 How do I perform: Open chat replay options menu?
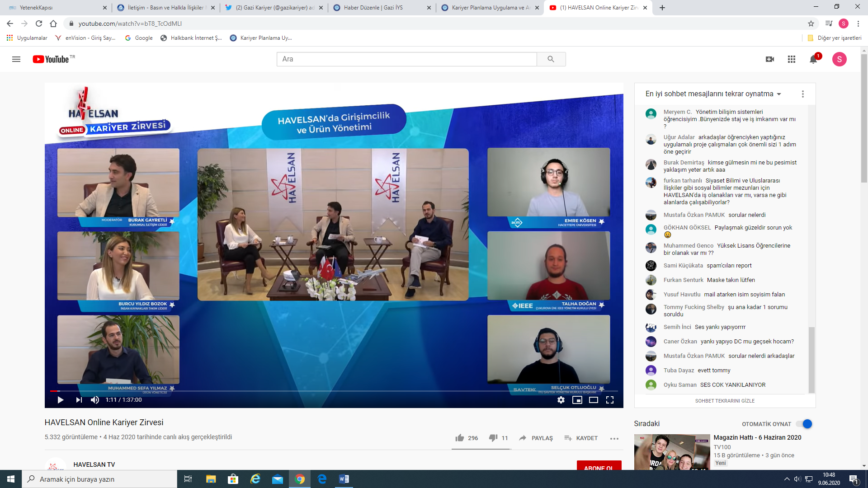click(x=803, y=94)
